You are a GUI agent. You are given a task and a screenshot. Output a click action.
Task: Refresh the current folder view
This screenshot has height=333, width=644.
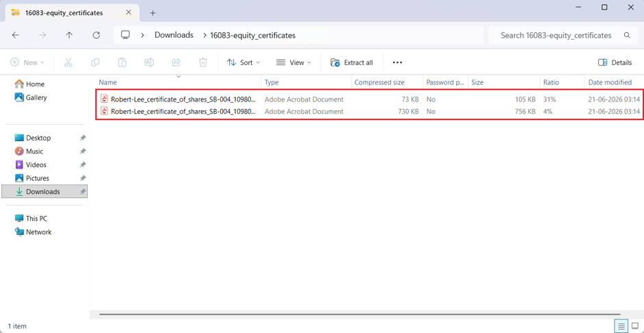tap(97, 35)
